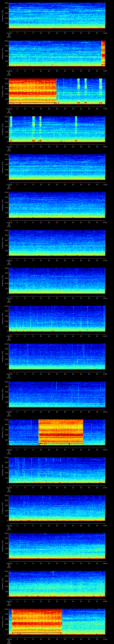Click the '6:14:00' start time label
Viewport: 114px width, 644px height.
click(9, 33)
